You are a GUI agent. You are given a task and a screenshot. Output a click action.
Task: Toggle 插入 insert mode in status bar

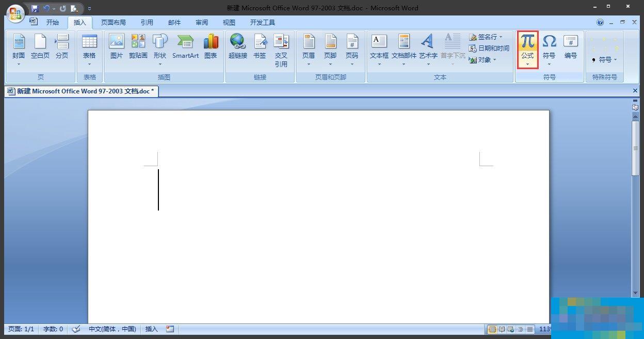tap(152, 329)
